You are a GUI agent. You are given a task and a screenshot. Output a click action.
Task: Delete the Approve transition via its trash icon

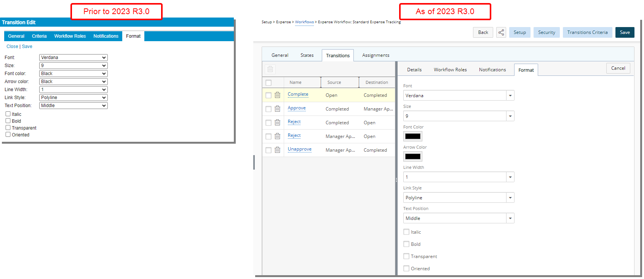277,109
